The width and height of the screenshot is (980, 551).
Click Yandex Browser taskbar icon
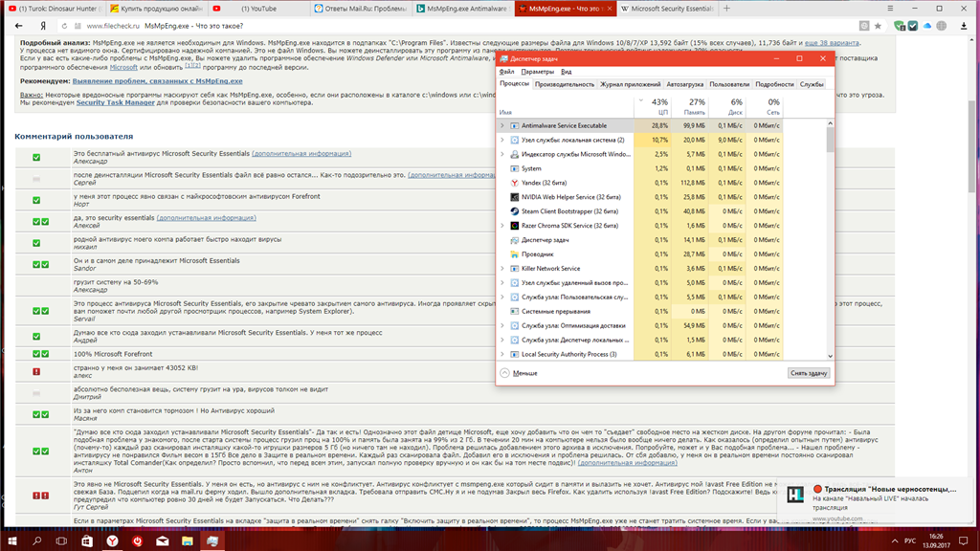(x=112, y=541)
